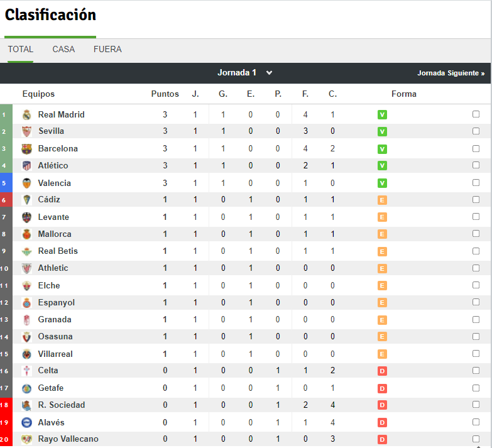This screenshot has height=448, width=492.
Task: Go to Jornada Siguiente
Action: pyautogui.click(x=451, y=73)
